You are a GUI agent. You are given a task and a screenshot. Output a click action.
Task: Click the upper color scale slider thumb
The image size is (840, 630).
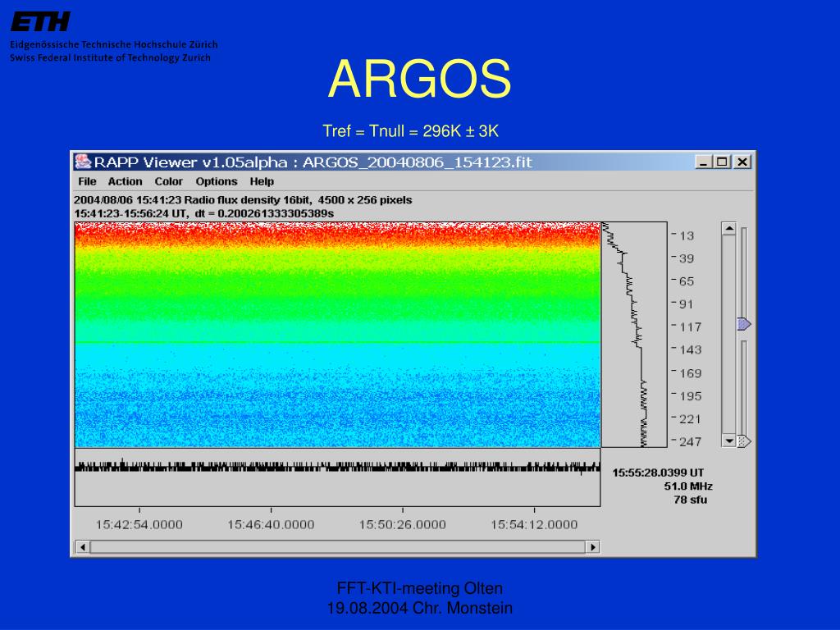point(744,324)
